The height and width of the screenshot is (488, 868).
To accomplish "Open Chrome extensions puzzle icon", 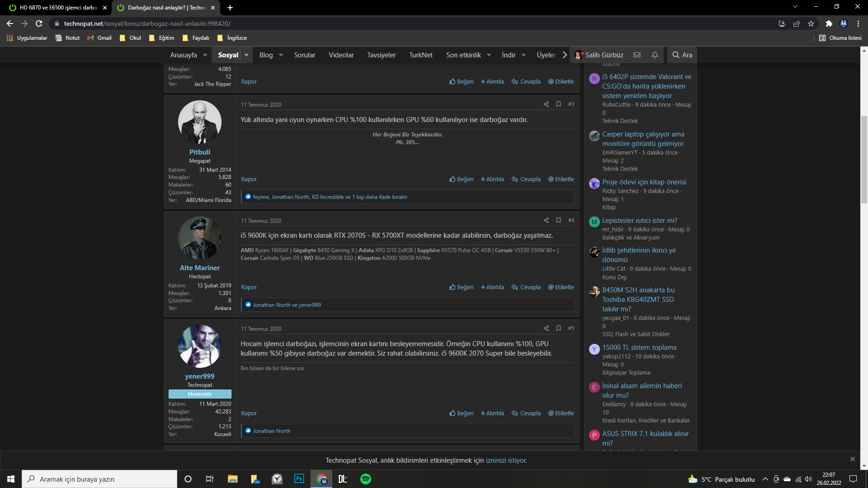I will (829, 23).
